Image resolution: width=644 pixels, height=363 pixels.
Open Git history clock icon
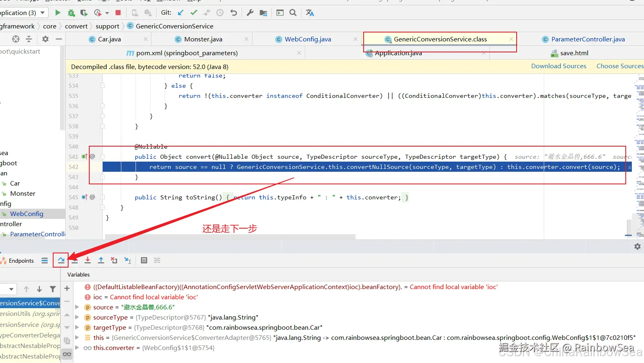[x=220, y=13]
